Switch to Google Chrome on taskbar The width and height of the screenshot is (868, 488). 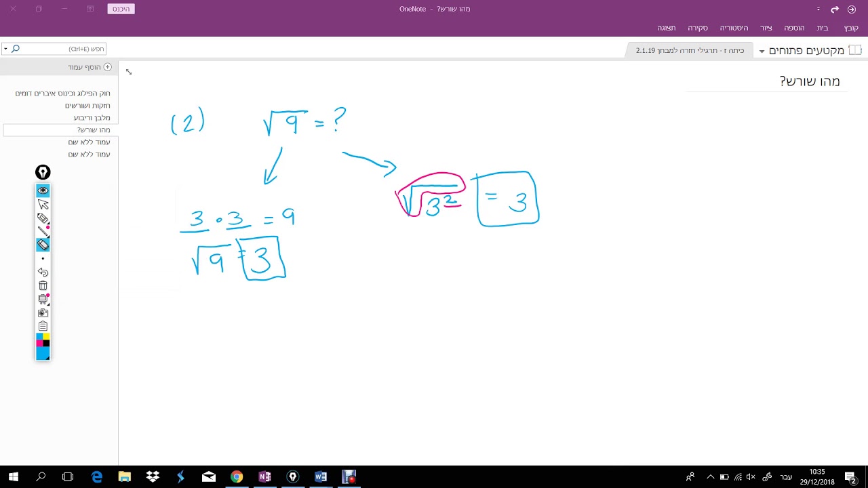tap(237, 476)
